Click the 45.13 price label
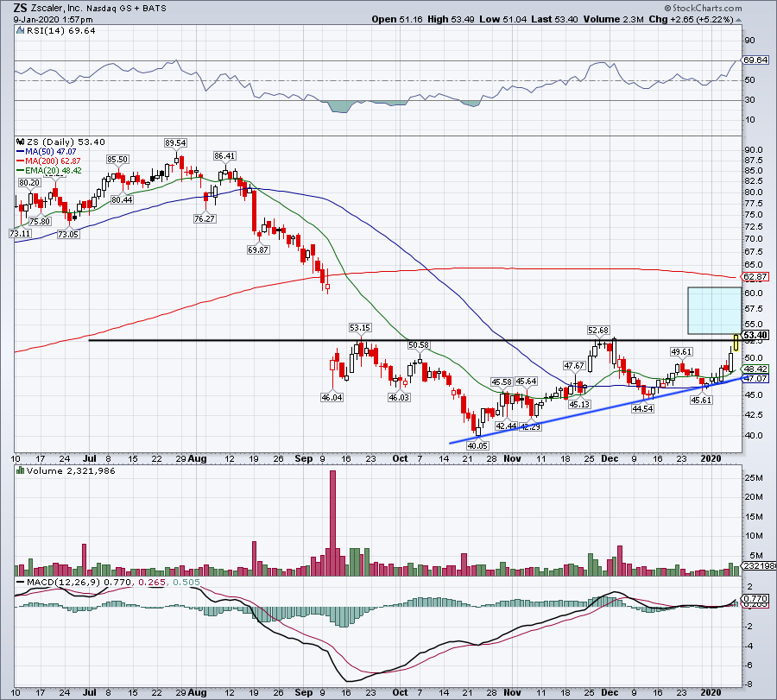Screen dimensions: 777x700 coord(578,404)
